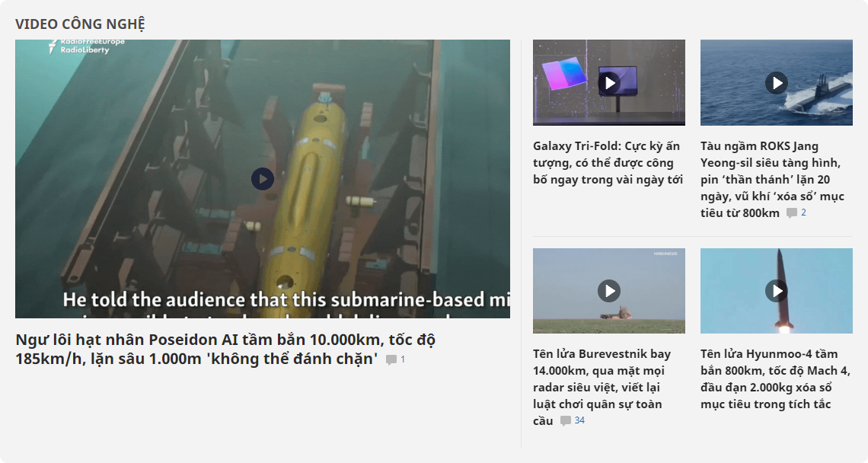Open comments icon on Poseidon article
This screenshot has height=463, width=868.
click(x=391, y=359)
